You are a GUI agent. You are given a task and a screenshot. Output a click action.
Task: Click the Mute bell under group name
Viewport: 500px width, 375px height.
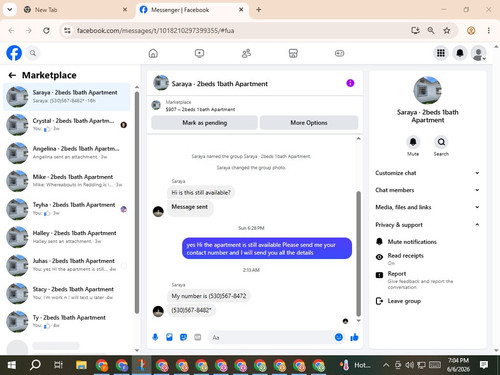tap(413, 142)
